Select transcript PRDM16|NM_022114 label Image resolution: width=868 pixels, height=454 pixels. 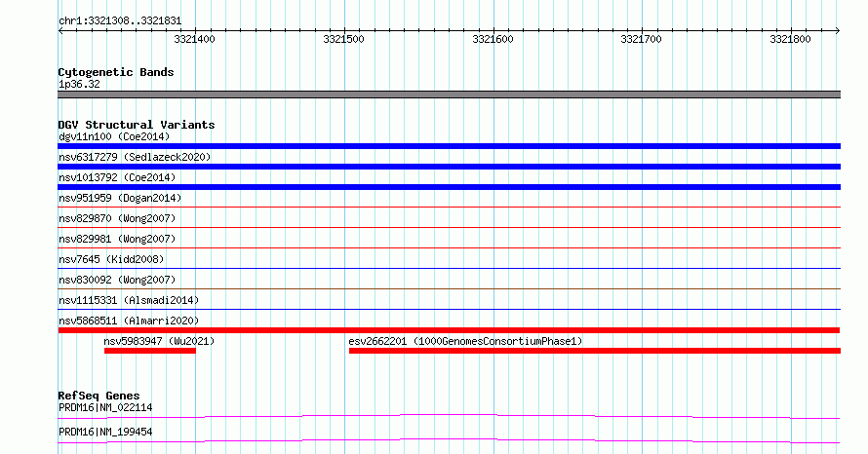tap(105, 407)
